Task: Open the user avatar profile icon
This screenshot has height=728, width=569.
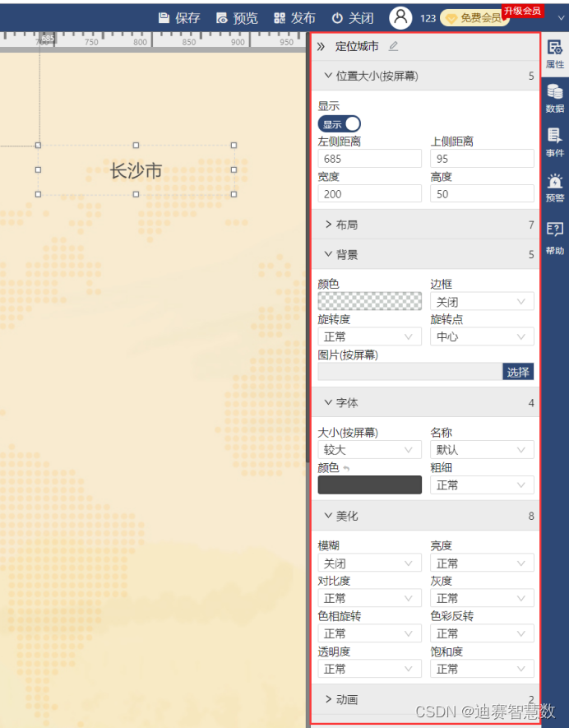Action: click(400, 18)
